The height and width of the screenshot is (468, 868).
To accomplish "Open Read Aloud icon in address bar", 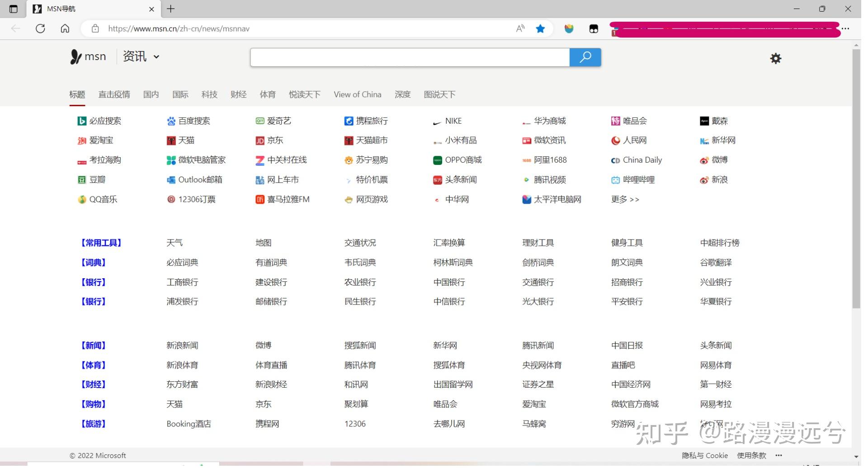I will point(524,29).
